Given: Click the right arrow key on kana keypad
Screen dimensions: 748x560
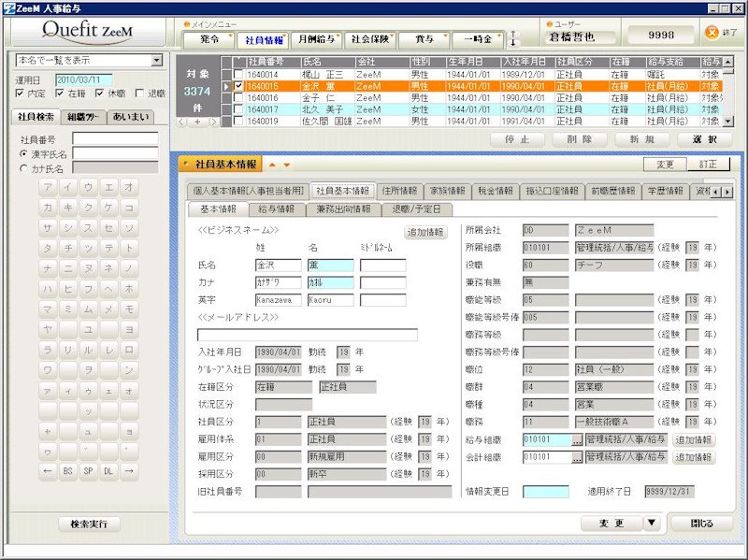Looking at the screenshot, I should point(129,471).
